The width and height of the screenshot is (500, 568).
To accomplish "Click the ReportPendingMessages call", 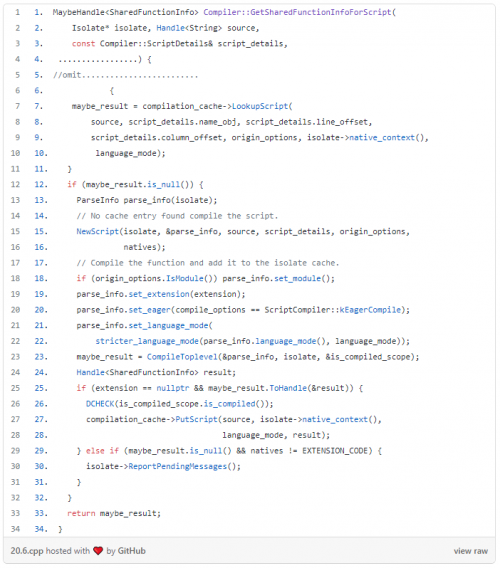I will [x=178, y=466].
